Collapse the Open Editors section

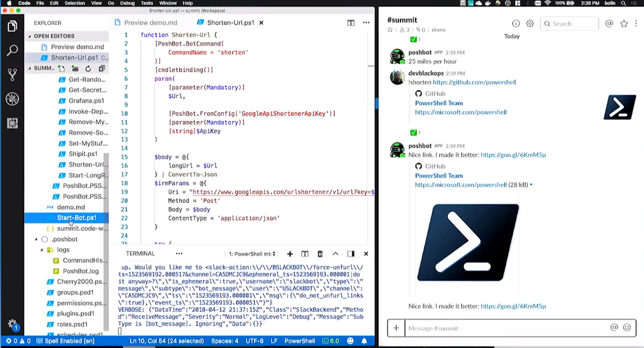pyautogui.click(x=54, y=36)
